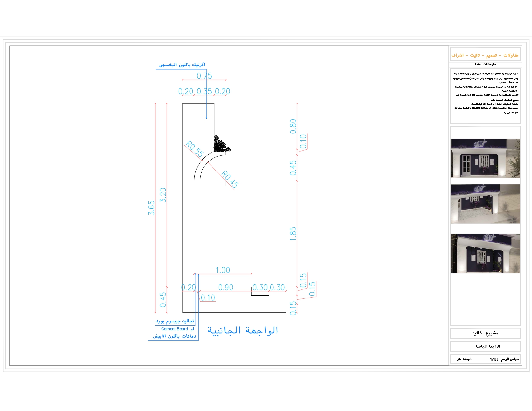Click the bottom café facade rendering thumbnail
The width and height of the screenshot is (532, 411).
(485, 254)
